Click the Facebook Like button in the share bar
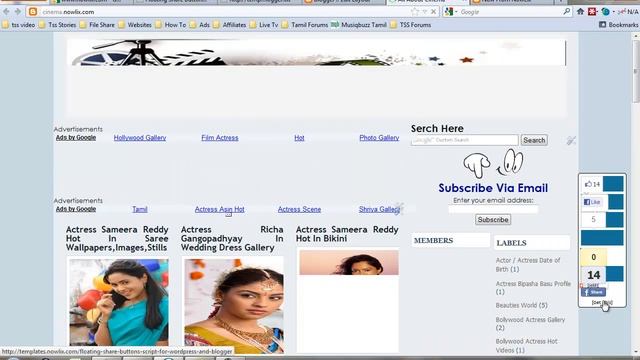This screenshot has width=640, height=360. pyautogui.click(x=592, y=202)
